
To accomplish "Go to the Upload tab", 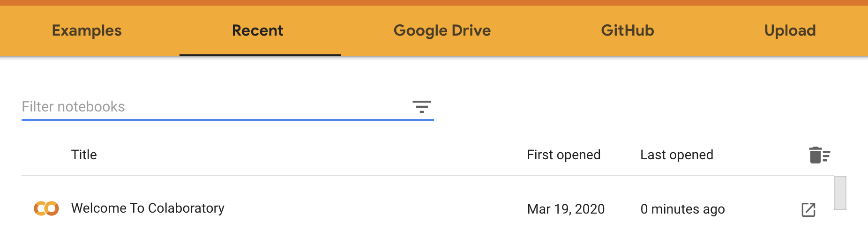I will pyautogui.click(x=790, y=30).
